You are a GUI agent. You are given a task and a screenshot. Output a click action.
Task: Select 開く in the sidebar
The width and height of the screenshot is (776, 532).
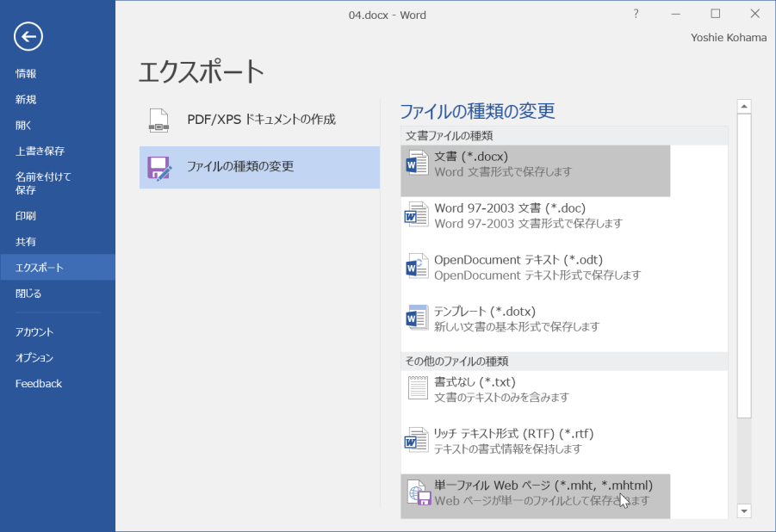tap(23, 125)
